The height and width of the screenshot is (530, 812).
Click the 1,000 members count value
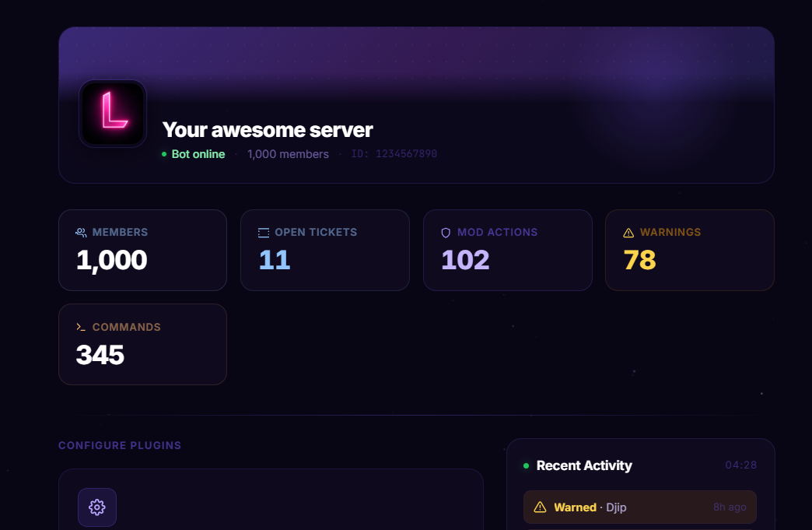click(112, 260)
